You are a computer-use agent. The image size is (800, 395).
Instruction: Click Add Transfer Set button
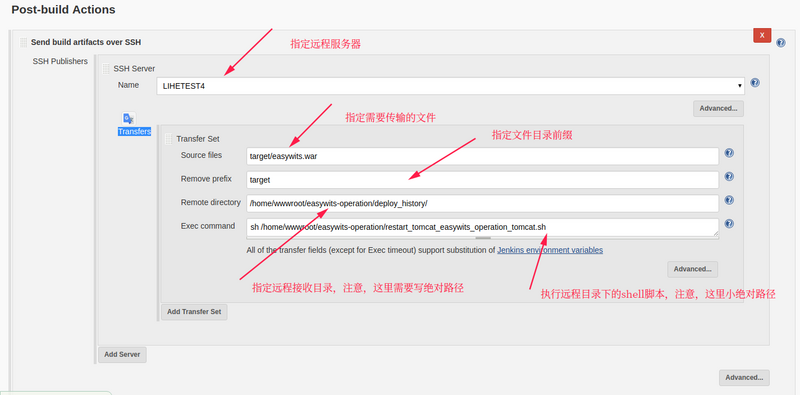(194, 312)
